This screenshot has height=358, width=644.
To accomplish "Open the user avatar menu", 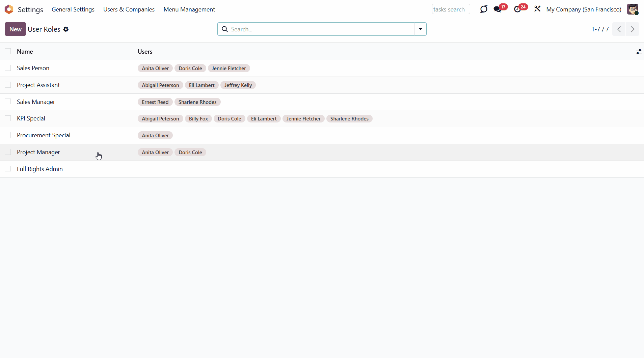I will (633, 9).
